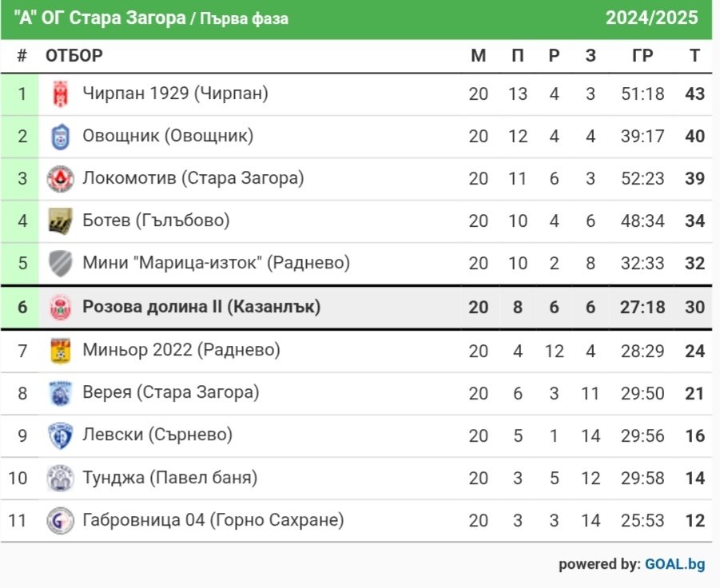Click the grey shield of Мини Марица-изток
Screen dimensions: 720x588
pyautogui.click(x=60, y=264)
